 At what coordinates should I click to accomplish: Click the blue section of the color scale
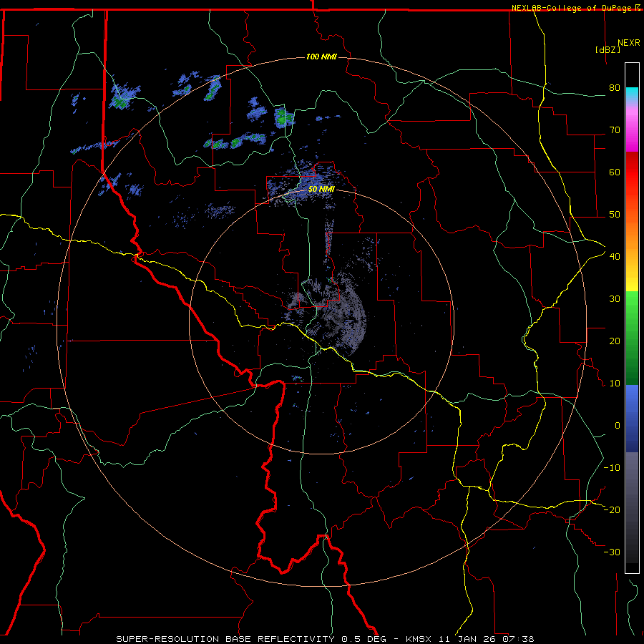pos(632,419)
